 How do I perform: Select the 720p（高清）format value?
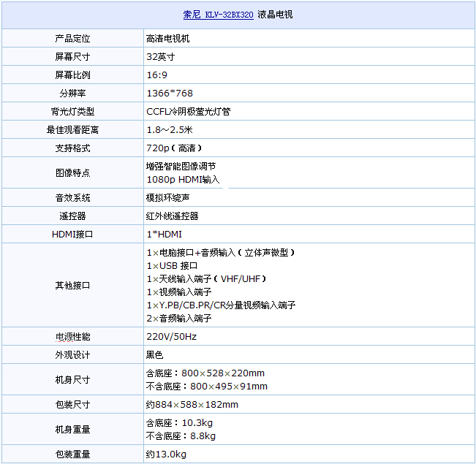(x=175, y=148)
